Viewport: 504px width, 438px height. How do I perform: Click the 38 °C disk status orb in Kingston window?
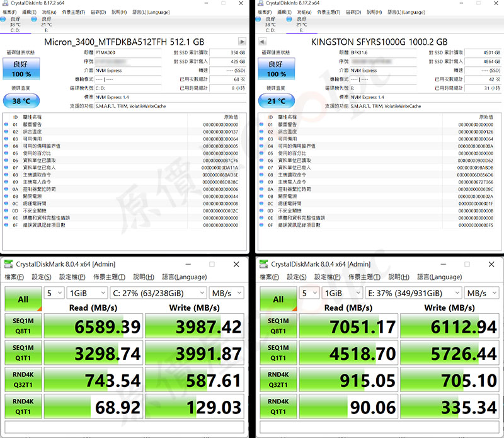[x=258, y=20]
